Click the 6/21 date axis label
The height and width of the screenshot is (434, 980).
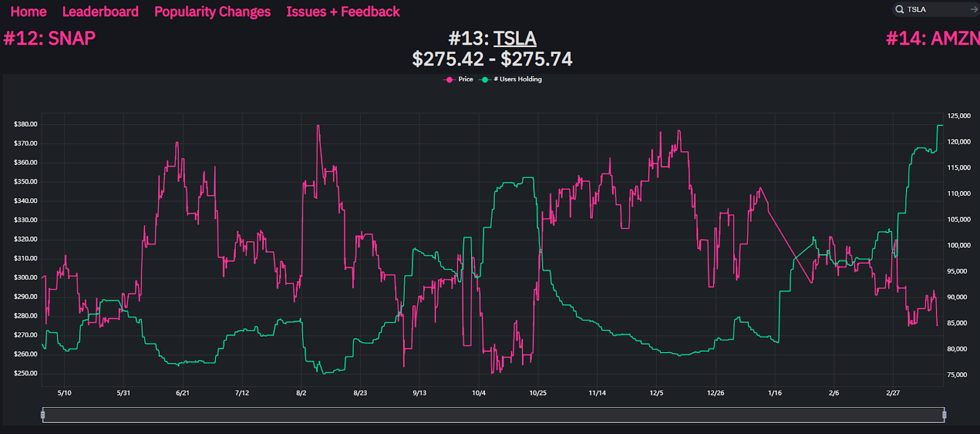[x=183, y=393]
